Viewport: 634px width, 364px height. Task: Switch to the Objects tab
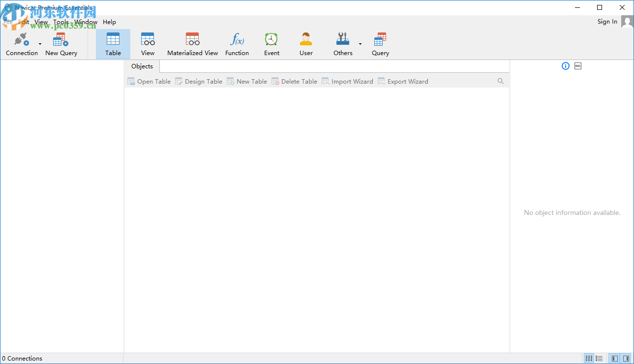click(142, 66)
